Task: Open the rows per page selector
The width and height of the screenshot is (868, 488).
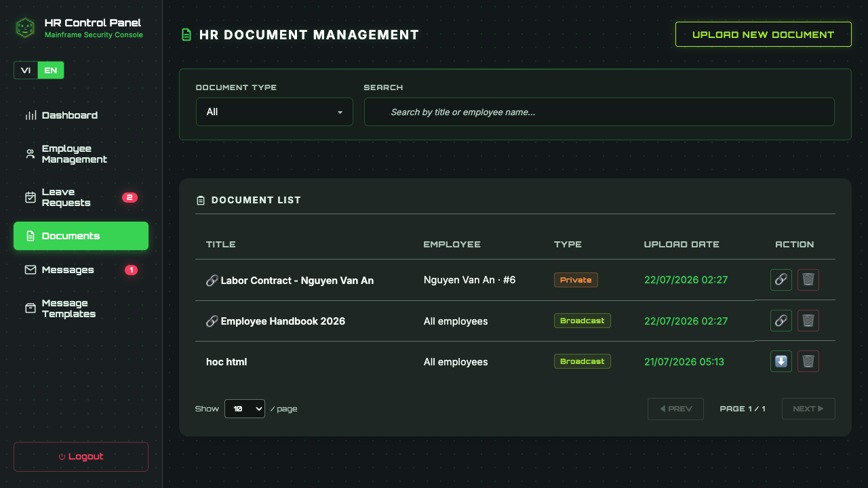Action: pyautogui.click(x=245, y=409)
